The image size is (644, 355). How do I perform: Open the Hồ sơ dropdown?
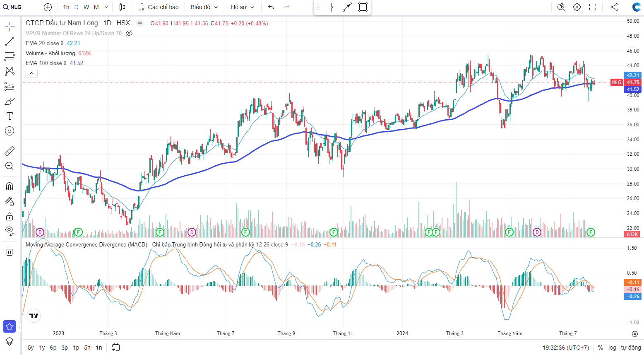(243, 7)
